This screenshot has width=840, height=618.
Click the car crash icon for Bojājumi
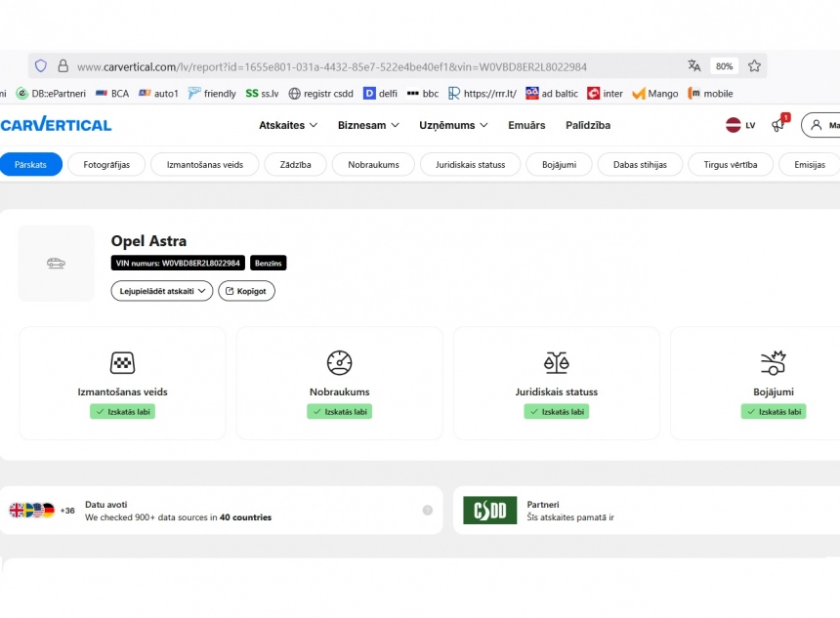(x=774, y=362)
